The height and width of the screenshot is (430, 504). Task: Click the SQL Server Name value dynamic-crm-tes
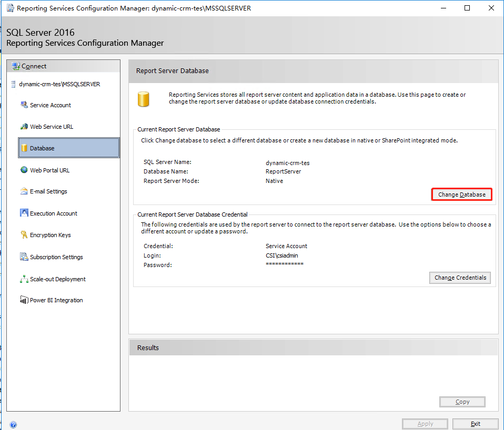point(288,163)
